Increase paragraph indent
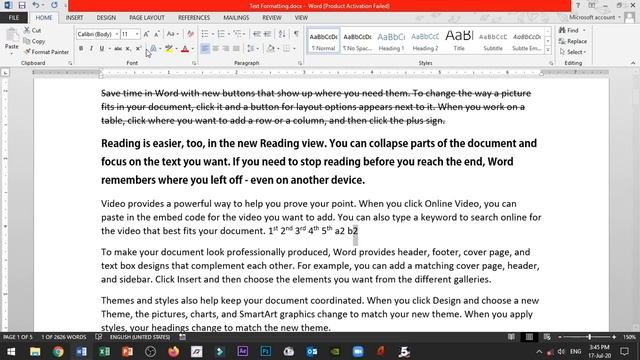The image size is (640, 360). (x=267, y=34)
